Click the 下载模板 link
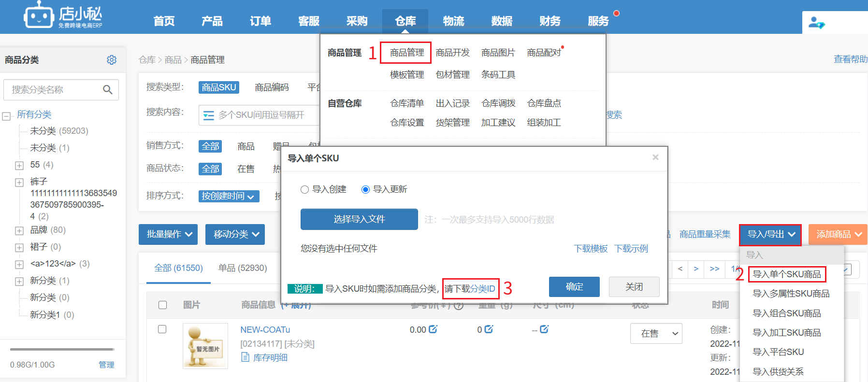868x382 pixels. 591,249
